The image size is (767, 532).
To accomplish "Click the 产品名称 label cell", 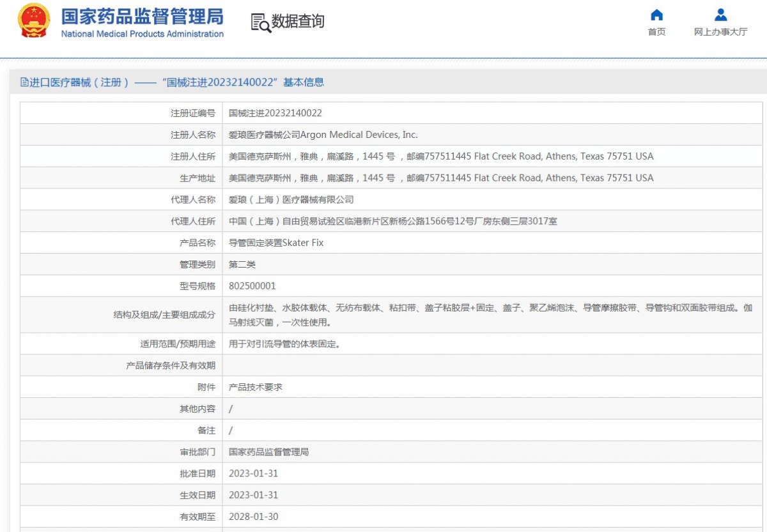I will point(121,243).
